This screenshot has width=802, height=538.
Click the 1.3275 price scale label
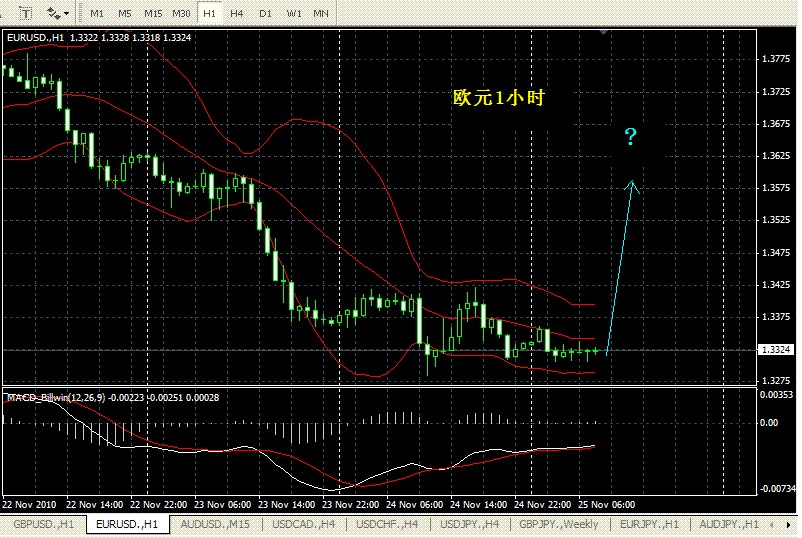click(776, 381)
